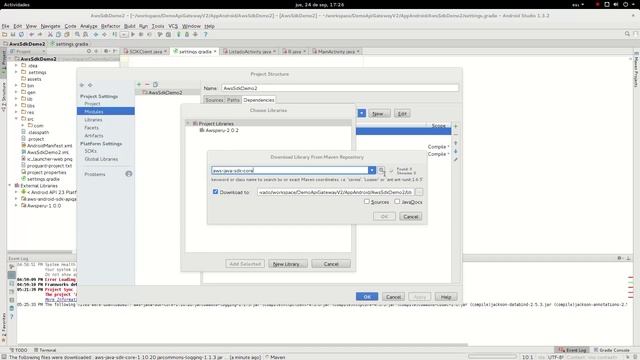Switch to MainActivity.java editor tab
This screenshot has width=640, height=360.
[x=335, y=52]
